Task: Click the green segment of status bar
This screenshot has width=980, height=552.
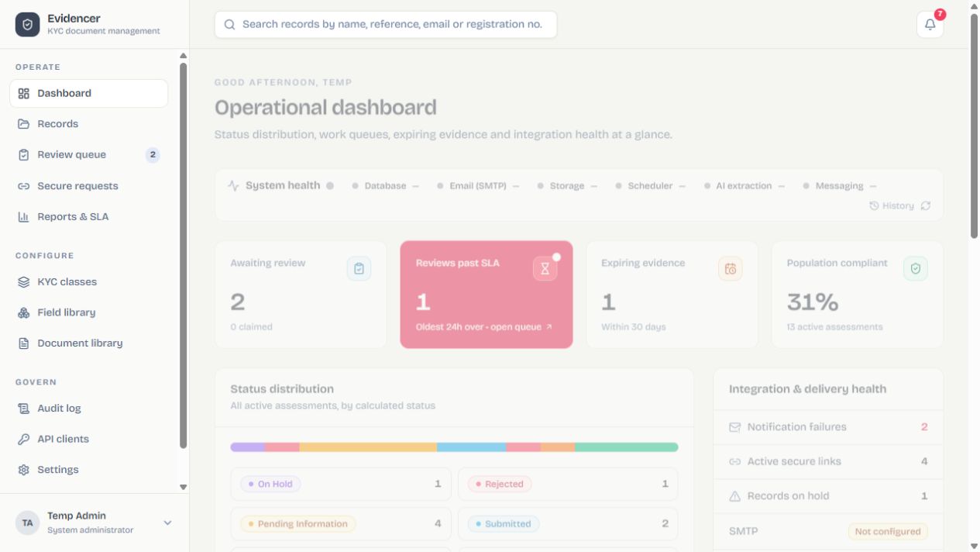Action: [x=627, y=447]
